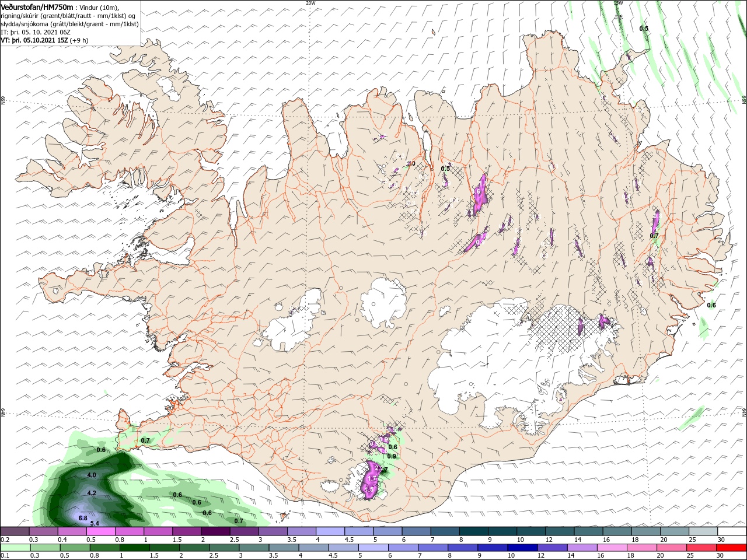Click the 'VT: þri. 05.10.2021 15Z (+9 h)' line

[x=45, y=40]
